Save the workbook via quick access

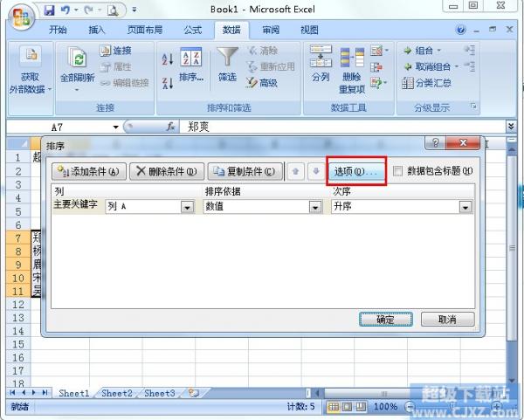click(x=50, y=10)
